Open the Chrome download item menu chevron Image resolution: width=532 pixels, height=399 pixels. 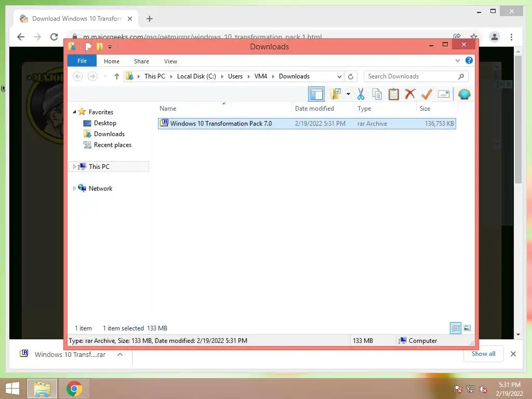tap(120, 354)
